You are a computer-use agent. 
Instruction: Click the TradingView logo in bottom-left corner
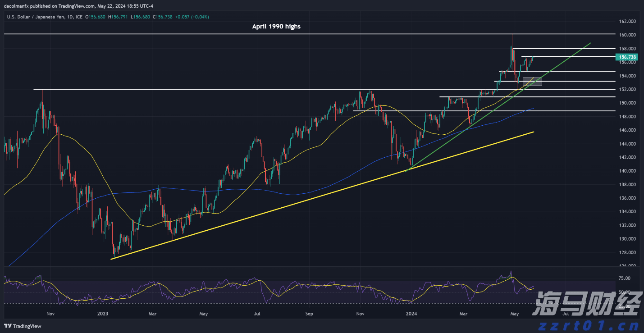click(23, 326)
